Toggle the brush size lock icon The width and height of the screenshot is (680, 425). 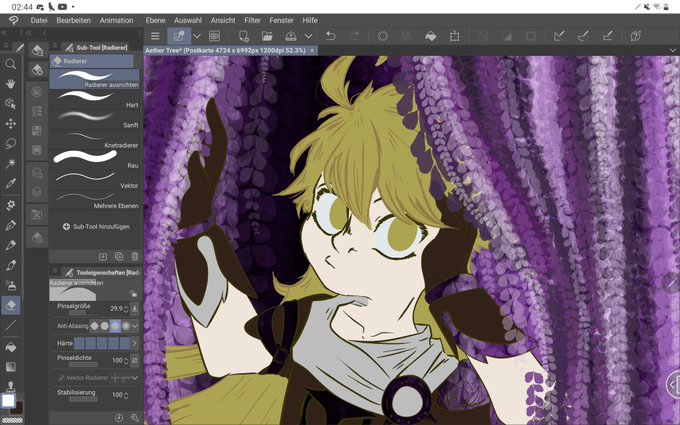pos(134,294)
